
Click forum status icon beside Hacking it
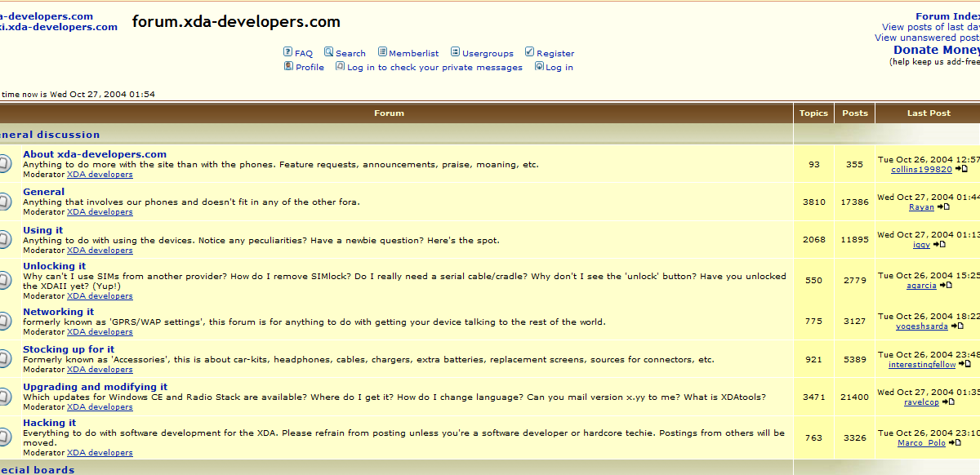click(4, 437)
